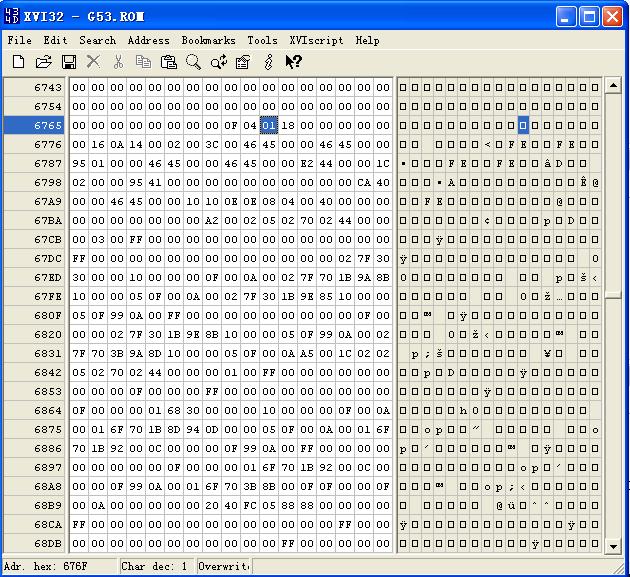Open the Options toolbar icon

point(243,62)
